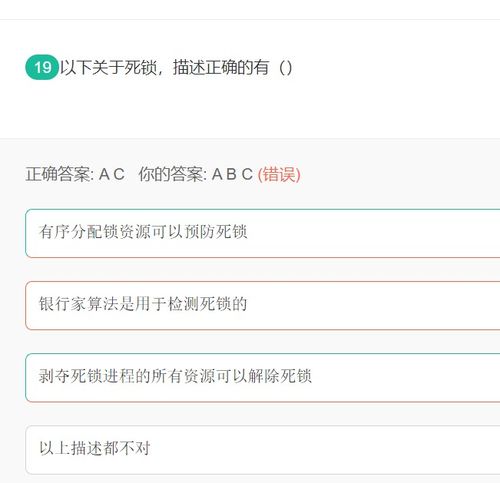The image size is (500, 483).
Task: Select option 剥夺死锁进程的所有资源可以解除死锁
Action: 263,378
